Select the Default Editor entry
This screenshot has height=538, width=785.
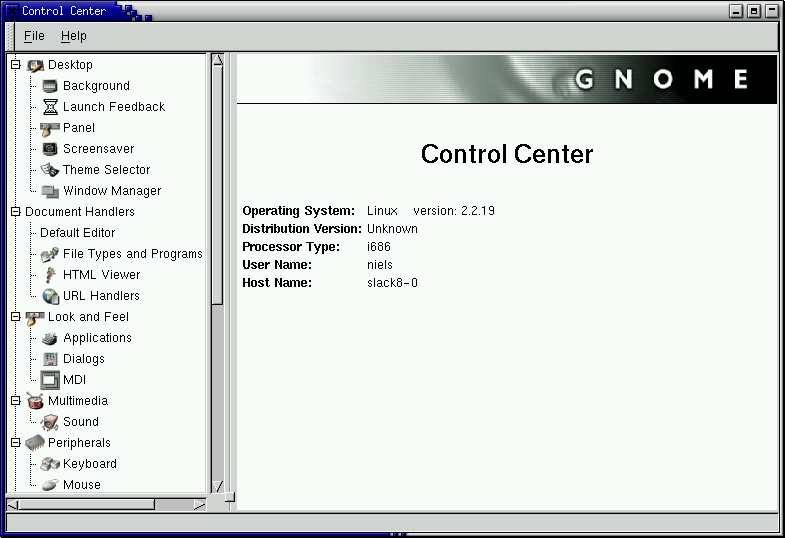(77, 233)
